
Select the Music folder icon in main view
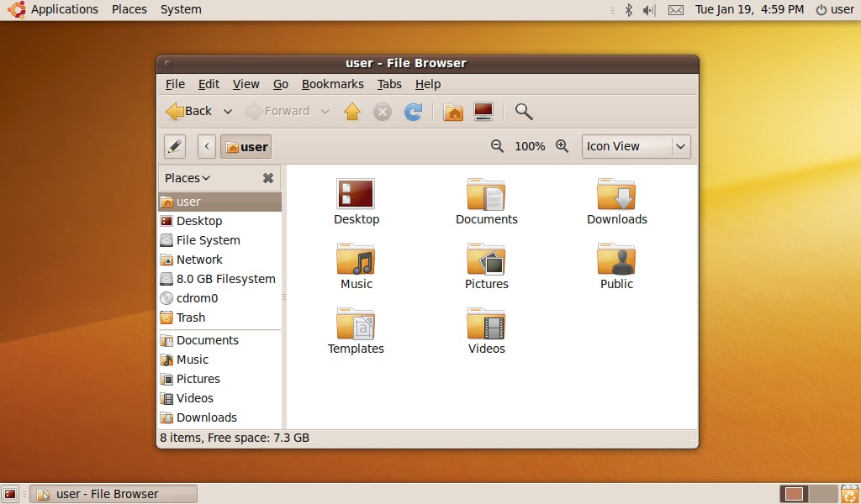tap(356, 259)
